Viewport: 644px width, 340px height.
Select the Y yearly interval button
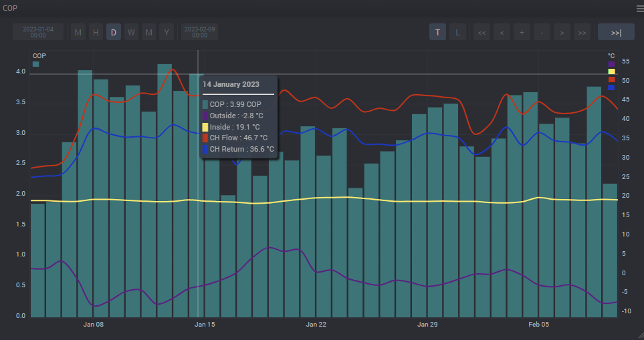pyautogui.click(x=167, y=32)
